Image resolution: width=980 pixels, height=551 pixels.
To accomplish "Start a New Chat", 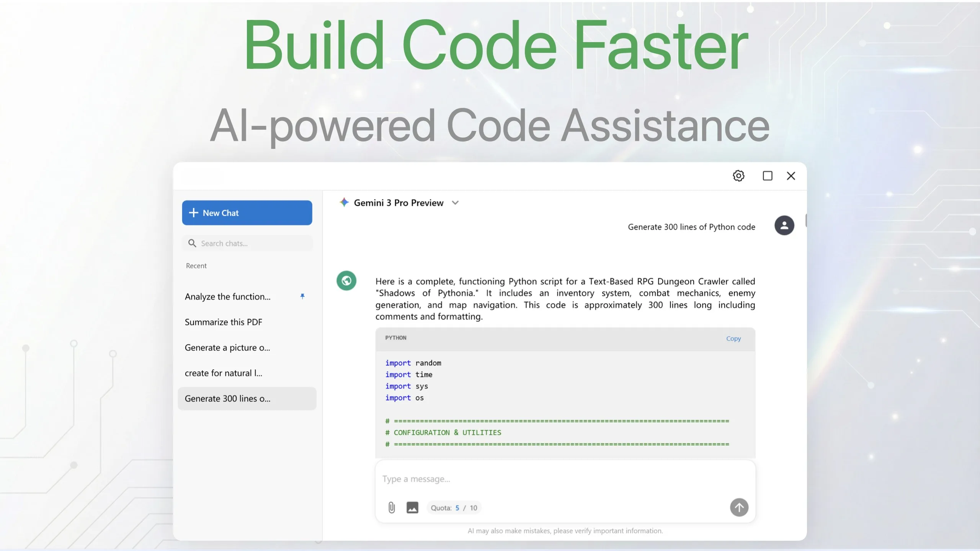I will 247,213.
